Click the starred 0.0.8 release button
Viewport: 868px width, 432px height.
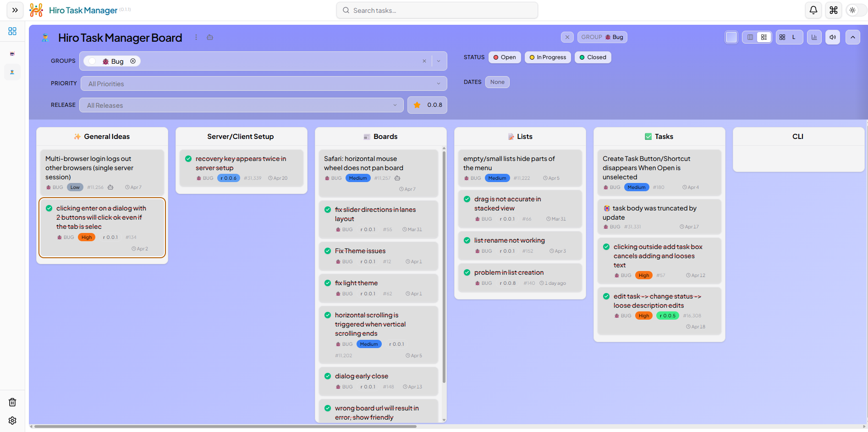click(427, 105)
